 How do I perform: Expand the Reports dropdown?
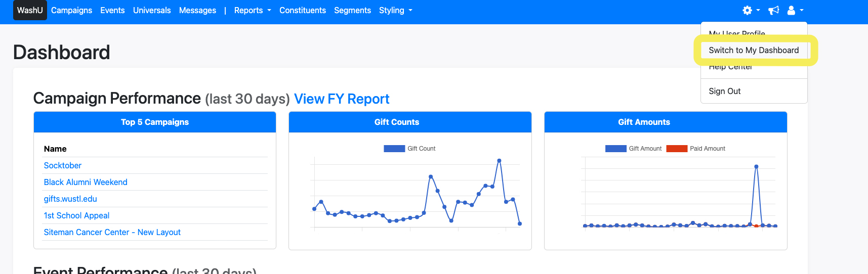(253, 10)
